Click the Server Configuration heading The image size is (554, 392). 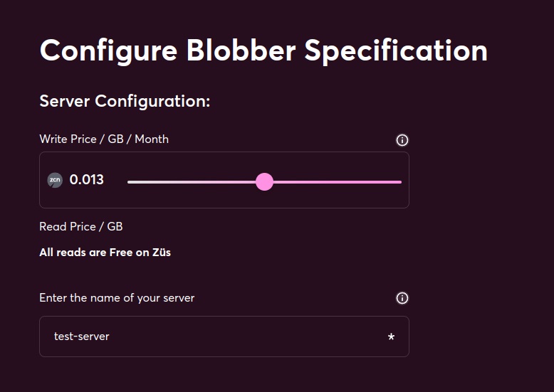125,101
